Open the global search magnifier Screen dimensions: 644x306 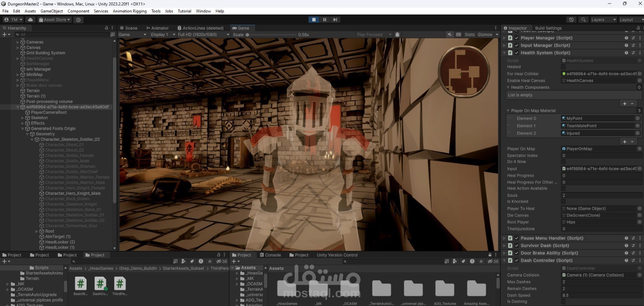[583, 20]
